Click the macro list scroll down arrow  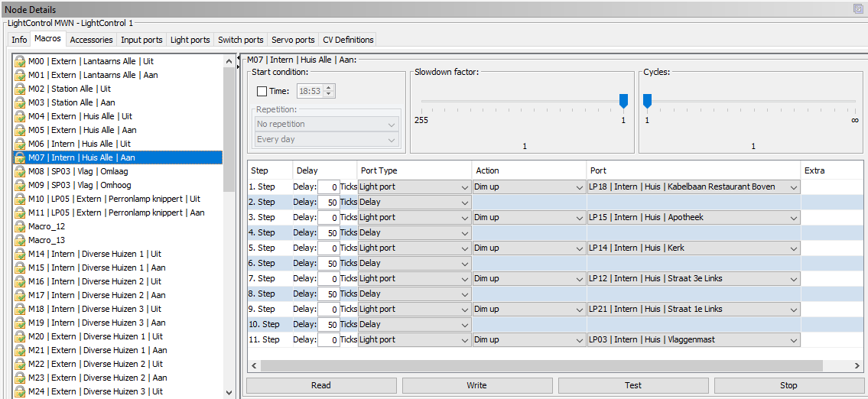(x=229, y=392)
